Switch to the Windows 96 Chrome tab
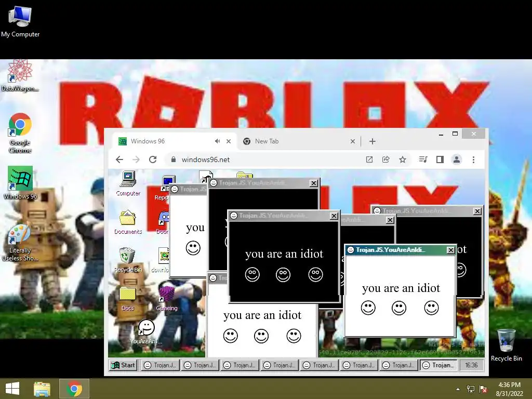 click(x=174, y=141)
